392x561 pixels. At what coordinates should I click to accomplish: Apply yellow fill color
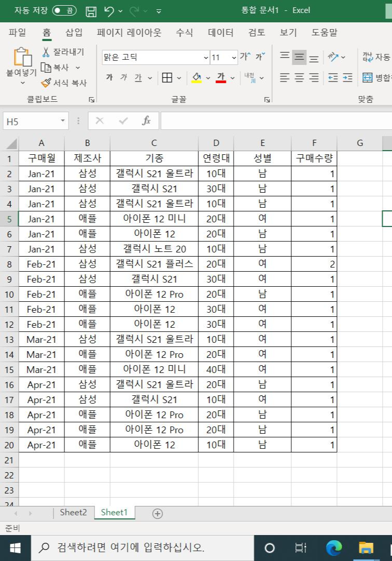point(196,77)
